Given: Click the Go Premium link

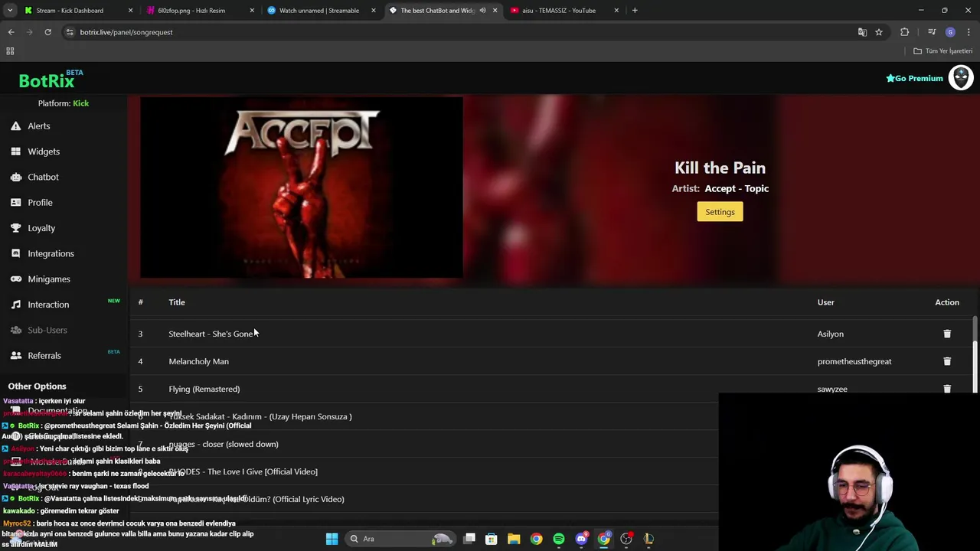Looking at the screenshot, I should (x=914, y=78).
